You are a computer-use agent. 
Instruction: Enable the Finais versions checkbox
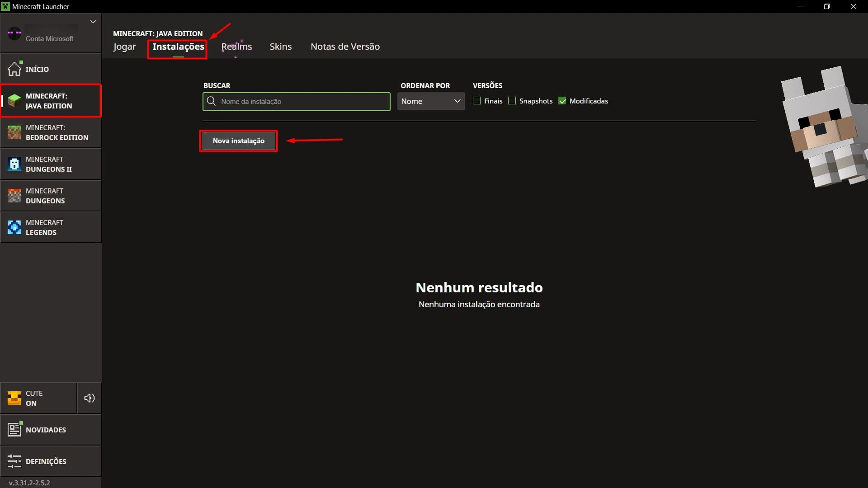point(477,101)
